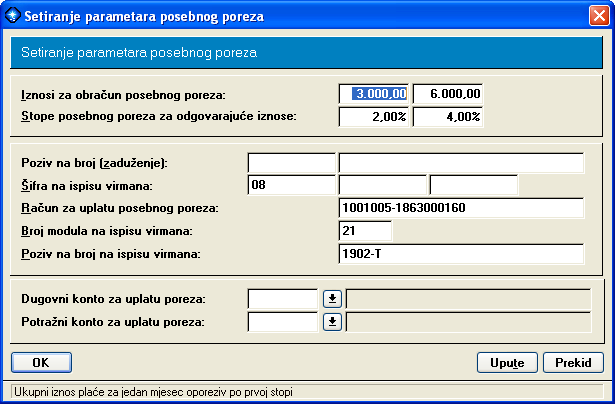
Task: Click the Stope posebnog poreza label
Action: (159, 116)
